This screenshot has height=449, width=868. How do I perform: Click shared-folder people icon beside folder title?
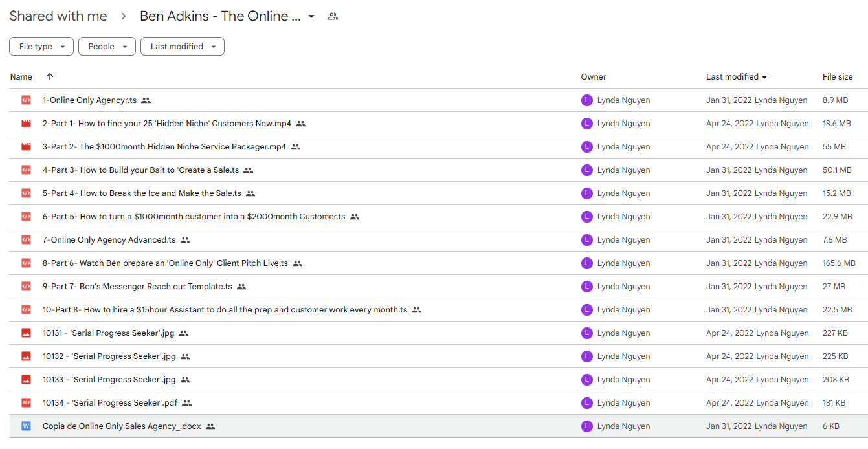pyautogui.click(x=333, y=16)
